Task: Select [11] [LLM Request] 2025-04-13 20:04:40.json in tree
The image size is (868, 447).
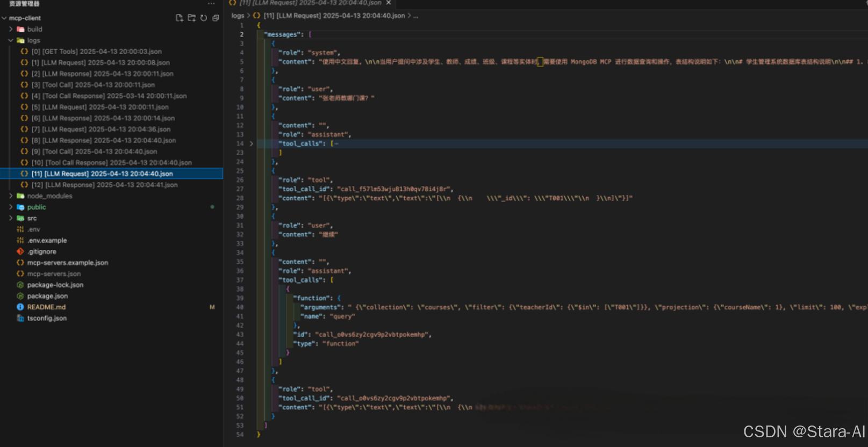Action: (102, 174)
